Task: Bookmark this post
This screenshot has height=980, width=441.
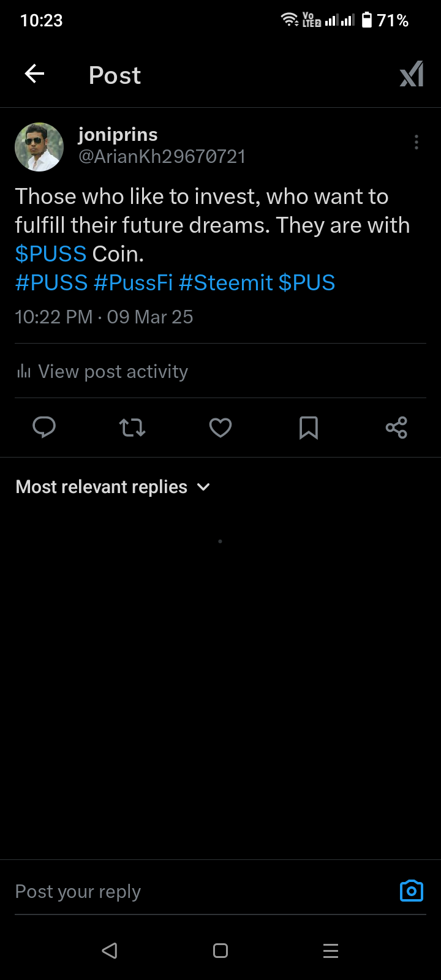Action: pyautogui.click(x=308, y=427)
